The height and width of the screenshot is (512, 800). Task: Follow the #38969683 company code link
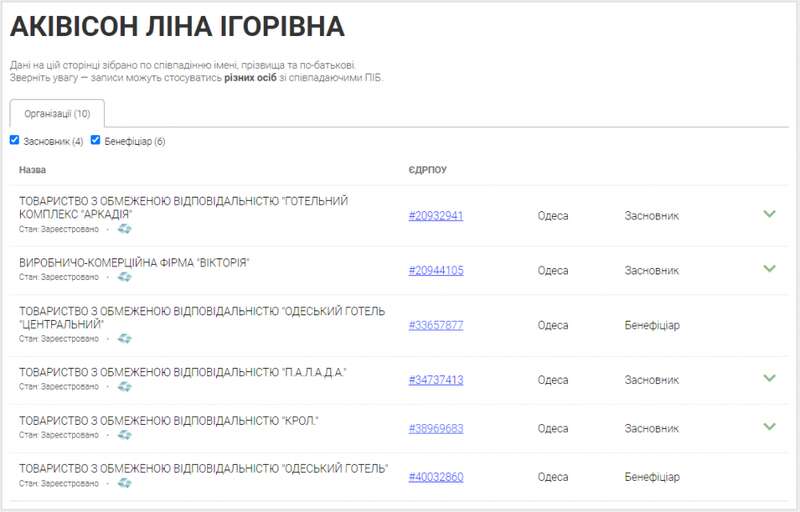[436, 428]
